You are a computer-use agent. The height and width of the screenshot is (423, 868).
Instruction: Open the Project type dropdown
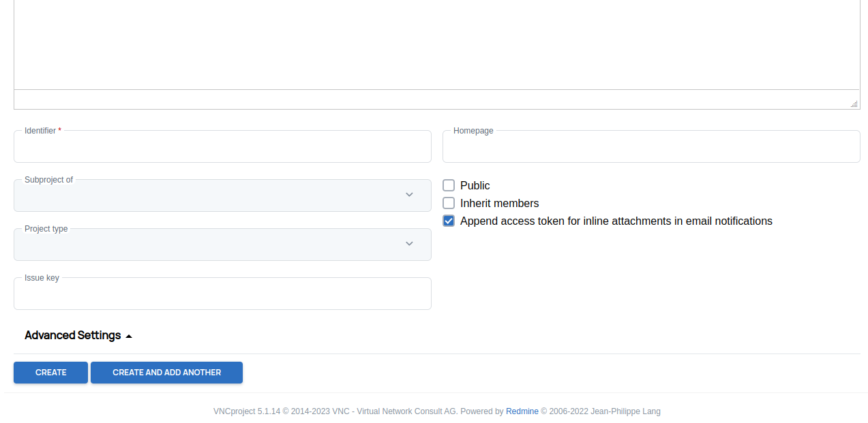[211, 245]
